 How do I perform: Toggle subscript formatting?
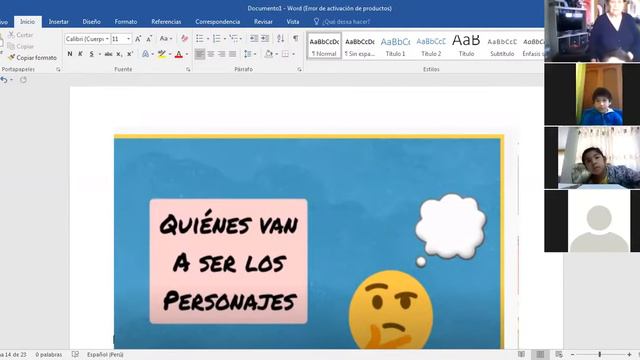119,54
